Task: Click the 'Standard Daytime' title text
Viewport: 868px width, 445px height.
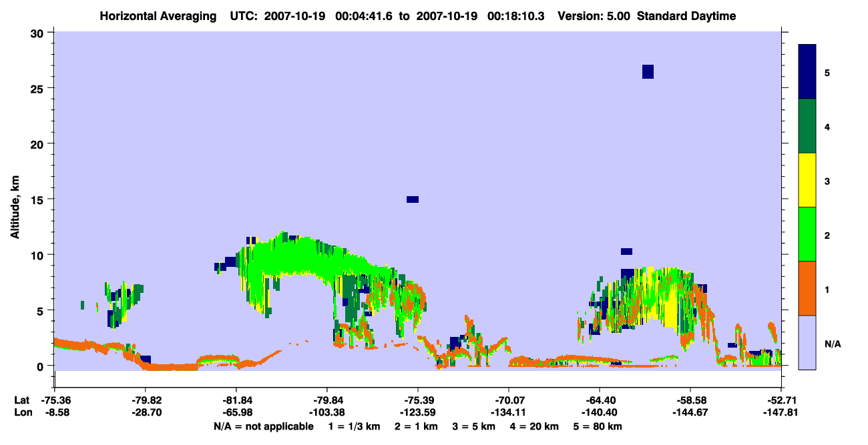Action: [x=686, y=16]
